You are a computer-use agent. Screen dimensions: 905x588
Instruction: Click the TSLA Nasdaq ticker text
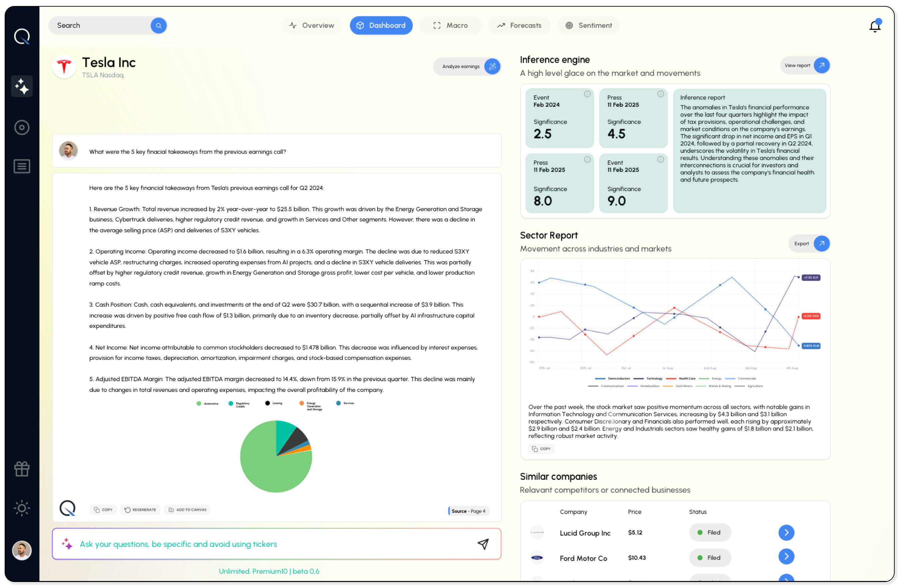103,75
